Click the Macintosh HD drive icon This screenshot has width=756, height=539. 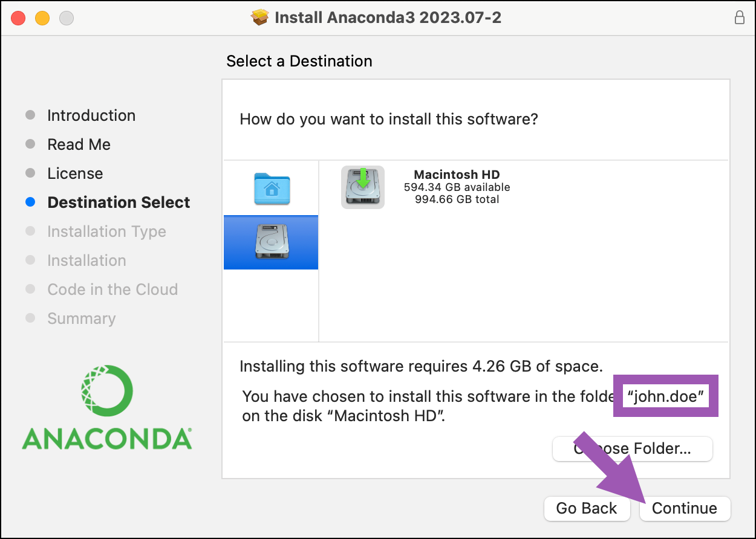tap(363, 187)
